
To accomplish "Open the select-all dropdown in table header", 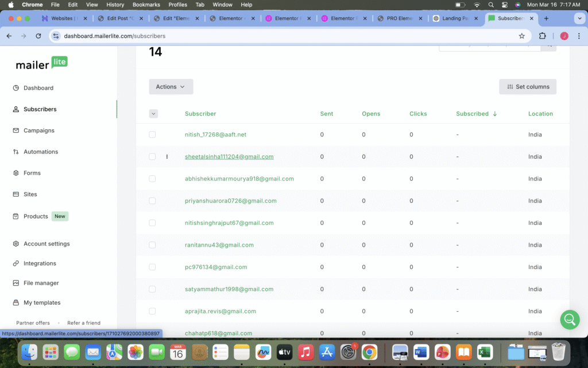I will 153,114.
